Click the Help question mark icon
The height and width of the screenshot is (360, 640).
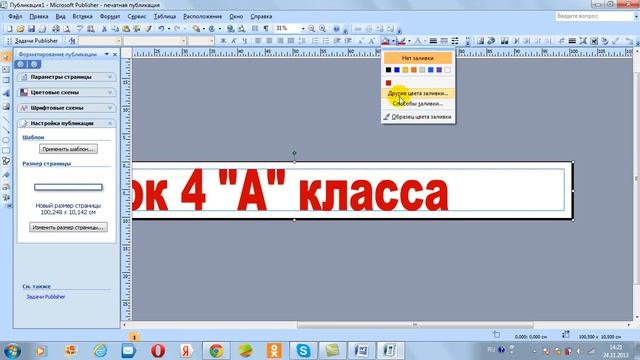click(336, 29)
